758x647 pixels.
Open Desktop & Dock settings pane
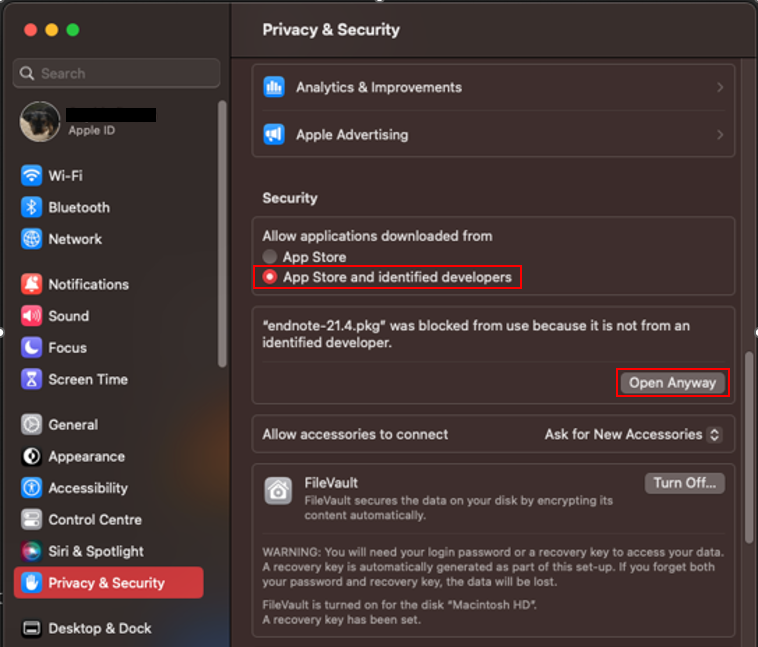point(100,629)
